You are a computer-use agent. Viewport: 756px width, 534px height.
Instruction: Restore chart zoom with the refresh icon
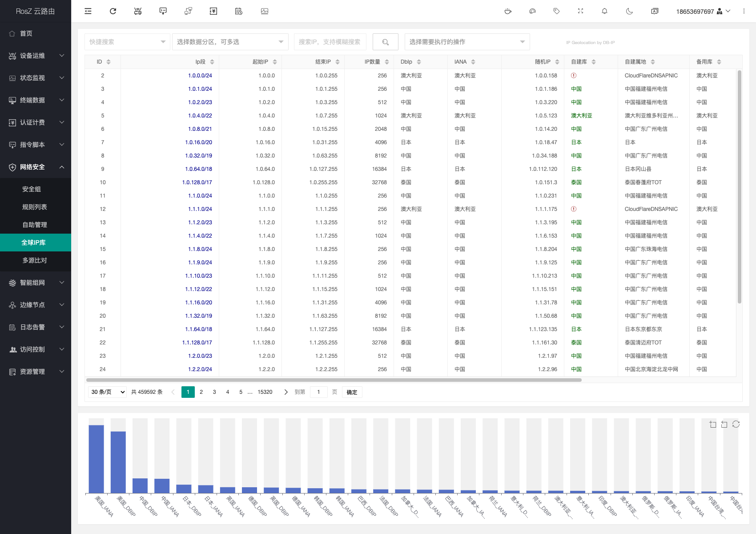pos(736,424)
